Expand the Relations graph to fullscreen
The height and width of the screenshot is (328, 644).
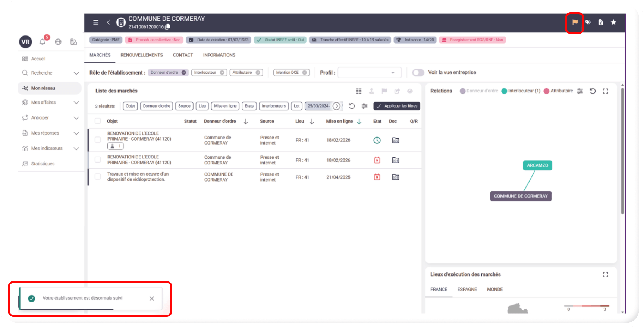point(605,91)
